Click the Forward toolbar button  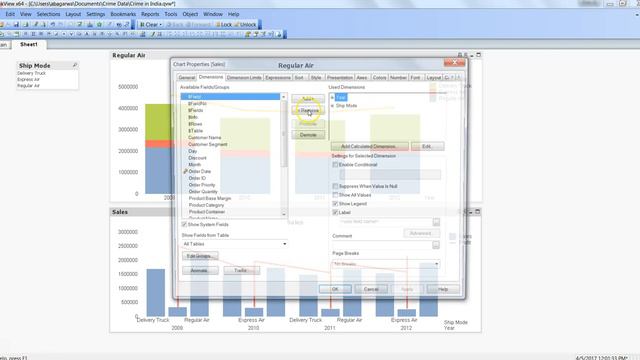click(198, 25)
